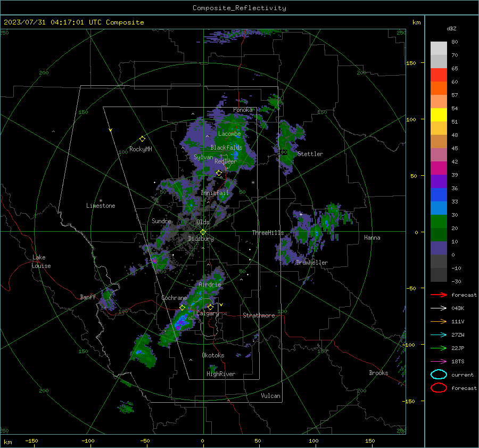Click the cyan 27ZW arrow legend icon

tap(439, 335)
